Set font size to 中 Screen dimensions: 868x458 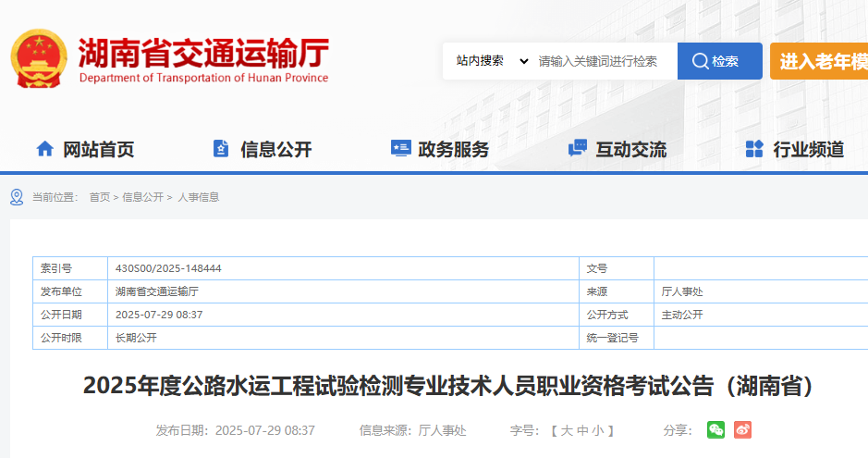tap(582, 430)
